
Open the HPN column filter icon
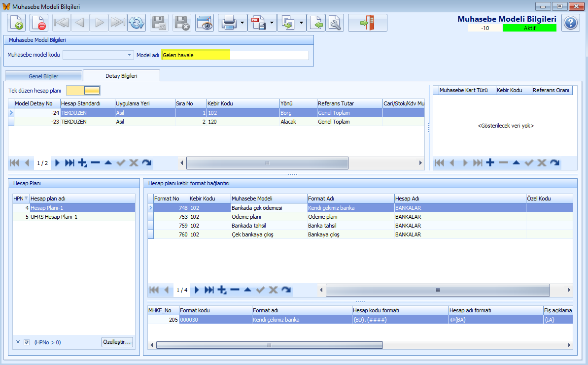click(x=26, y=198)
